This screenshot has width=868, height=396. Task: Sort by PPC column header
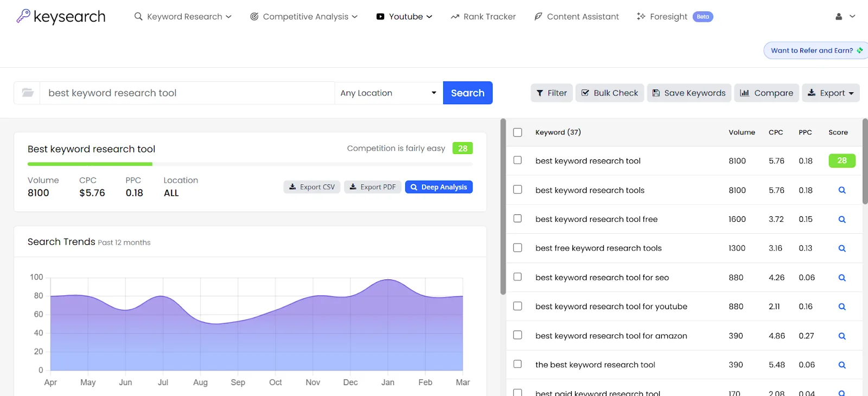point(805,132)
